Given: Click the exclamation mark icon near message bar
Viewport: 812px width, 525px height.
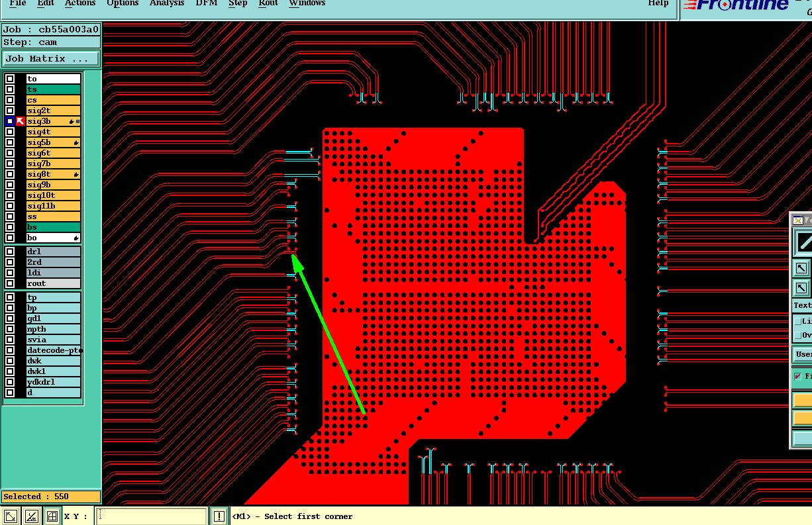Looking at the screenshot, I should 219,516.
